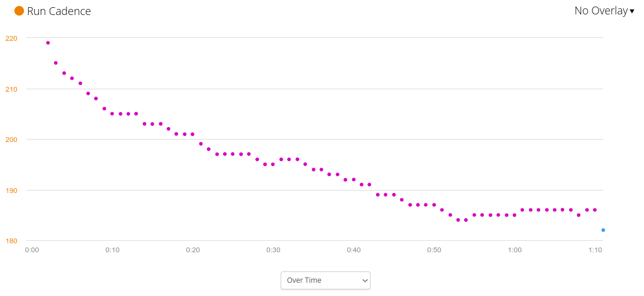The height and width of the screenshot is (296, 644).
Task: Select the first data point near 219 cadence
Action: 48,43
